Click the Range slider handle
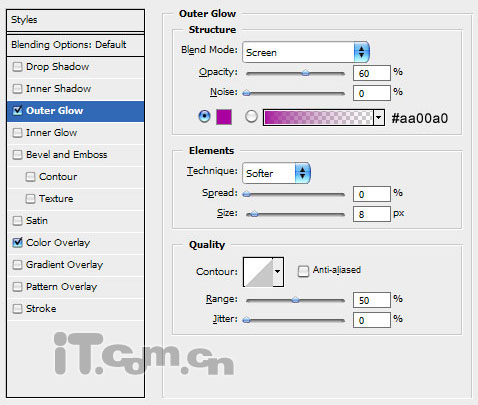 point(295,300)
